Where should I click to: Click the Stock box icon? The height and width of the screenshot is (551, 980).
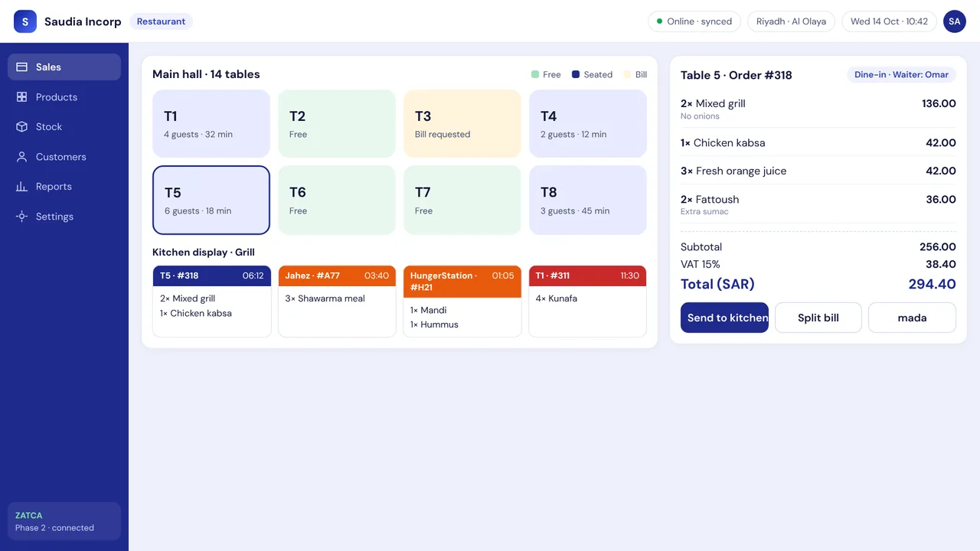(x=21, y=127)
